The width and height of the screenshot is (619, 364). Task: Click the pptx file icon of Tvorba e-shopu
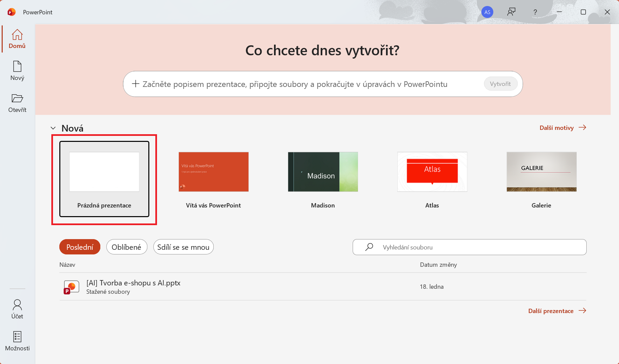pos(71,287)
